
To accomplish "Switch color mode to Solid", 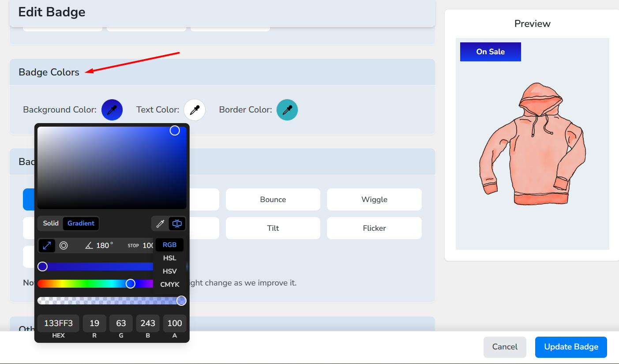I will point(51,223).
